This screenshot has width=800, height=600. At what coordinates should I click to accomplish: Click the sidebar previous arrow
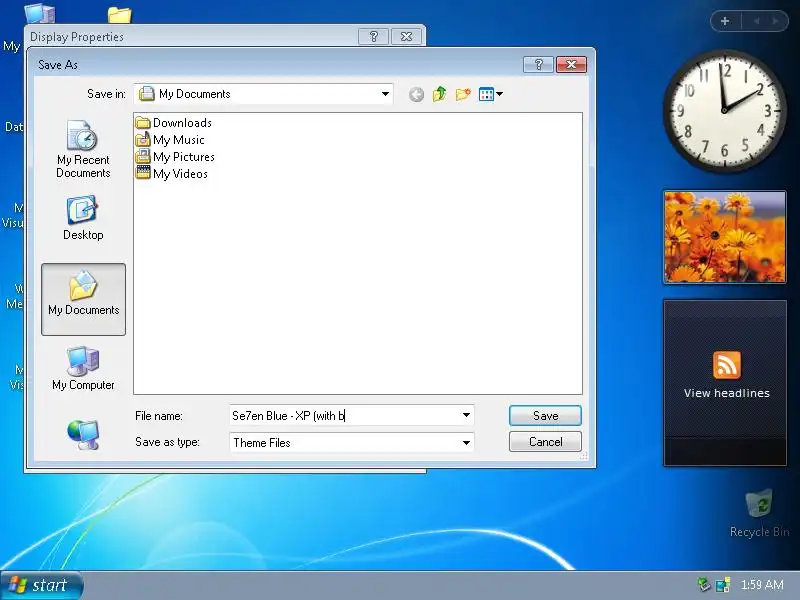pyautogui.click(x=756, y=21)
